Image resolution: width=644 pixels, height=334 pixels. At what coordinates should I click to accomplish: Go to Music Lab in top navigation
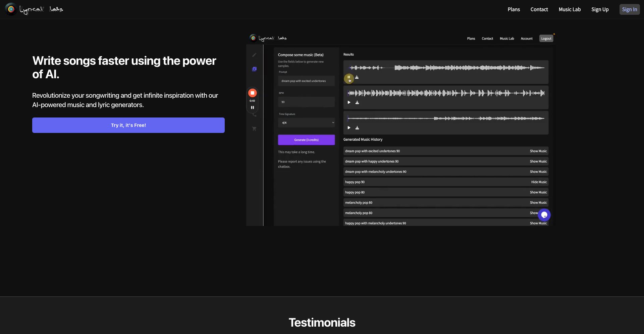(x=570, y=9)
